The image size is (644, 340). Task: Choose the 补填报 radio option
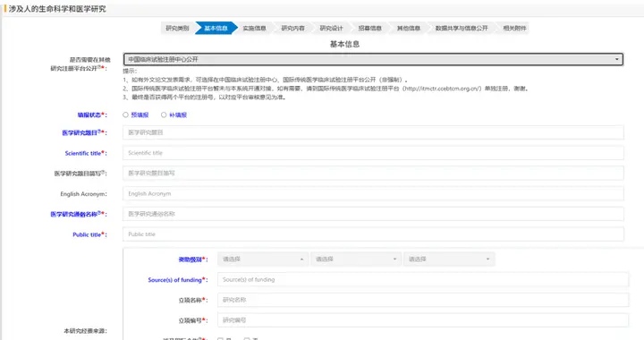(164, 115)
